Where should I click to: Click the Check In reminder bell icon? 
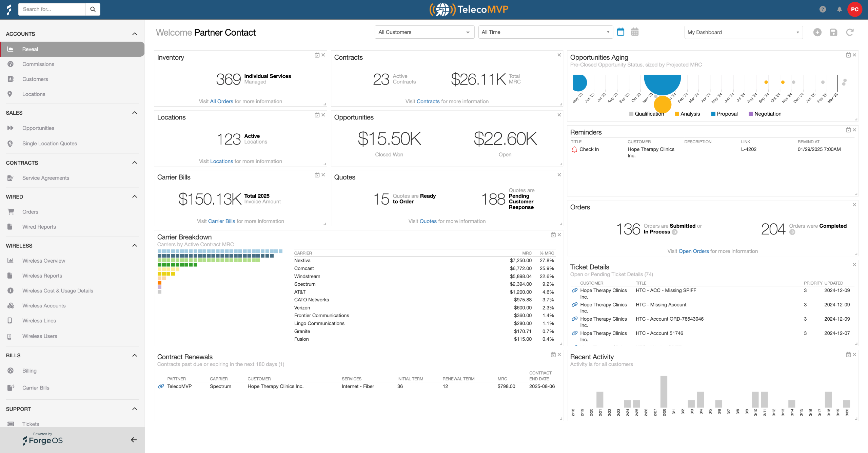coord(574,149)
